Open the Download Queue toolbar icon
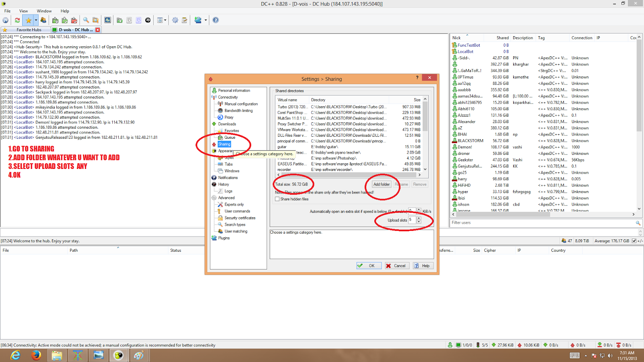The height and width of the screenshot is (362, 644). point(55,20)
